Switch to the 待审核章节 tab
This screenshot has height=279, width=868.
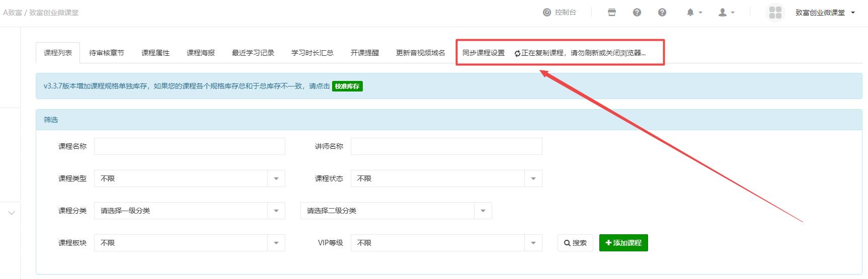point(107,53)
